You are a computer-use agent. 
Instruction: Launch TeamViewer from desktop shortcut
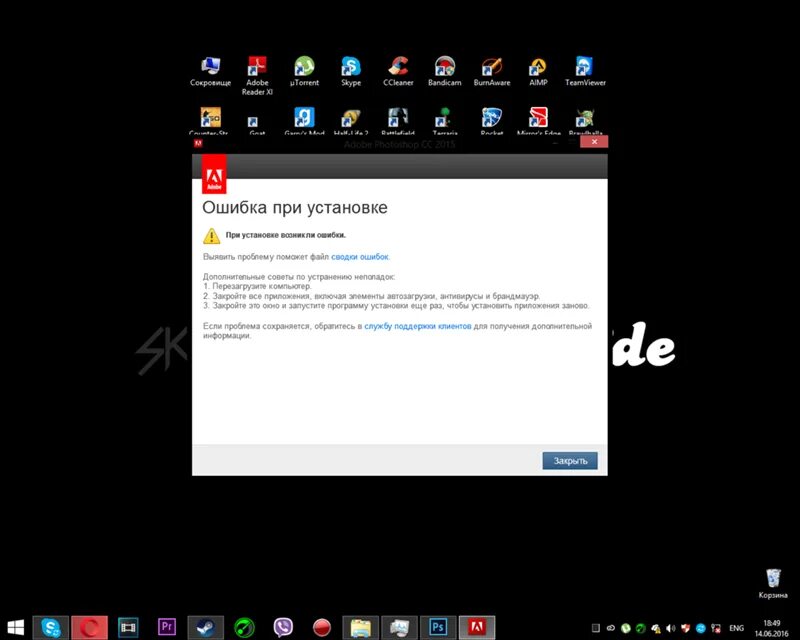(585, 71)
